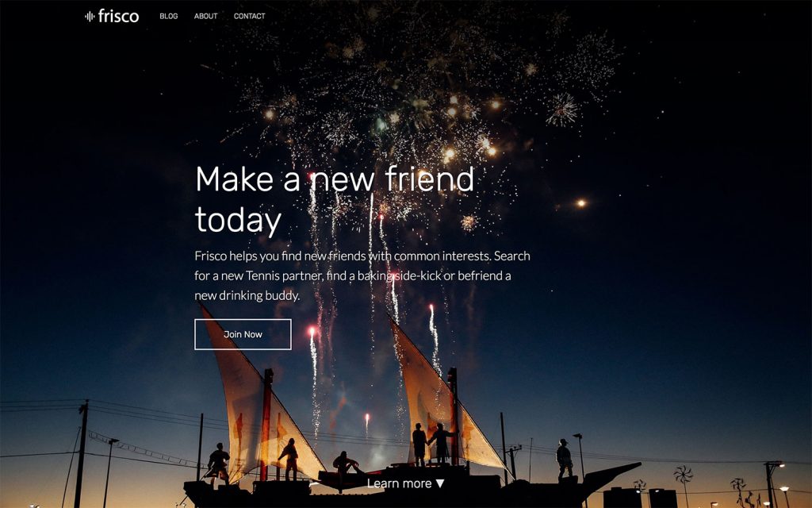The image size is (812, 508).
Task: Click the word "Tennis" in the description
Action: click(262, 275)
